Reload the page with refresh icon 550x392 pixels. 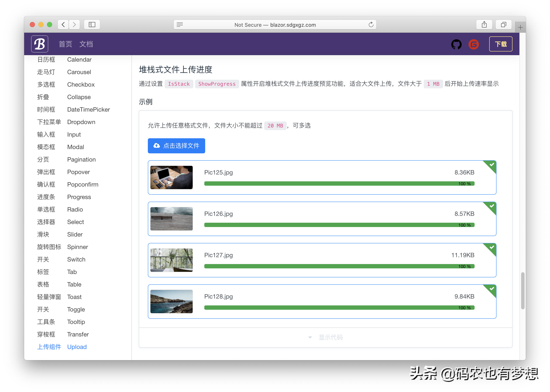click(371, 25)
